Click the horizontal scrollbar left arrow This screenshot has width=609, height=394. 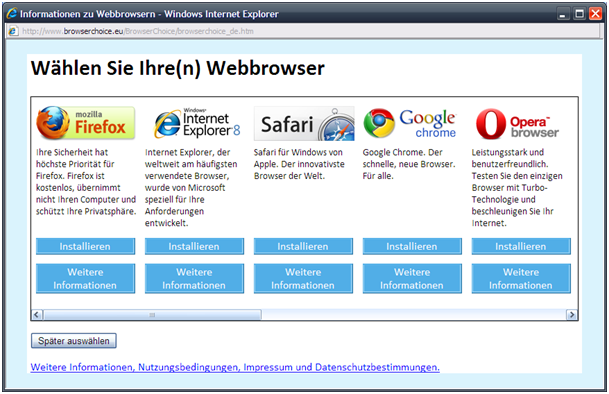37,314
